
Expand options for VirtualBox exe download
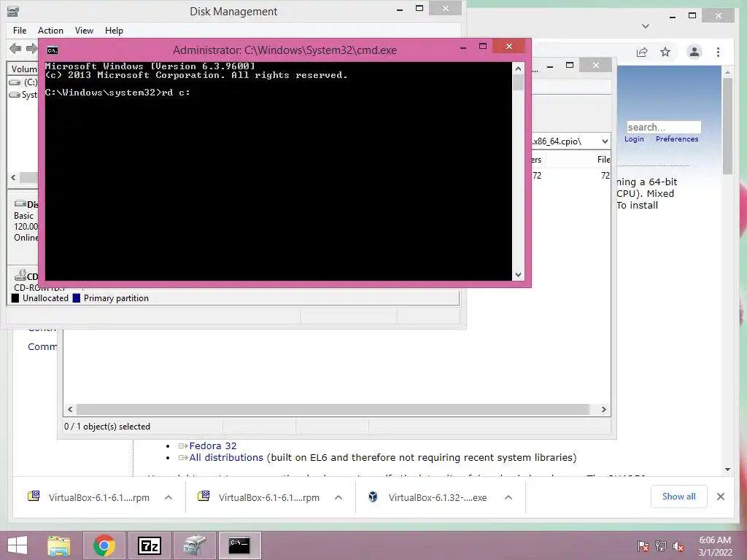508,497
